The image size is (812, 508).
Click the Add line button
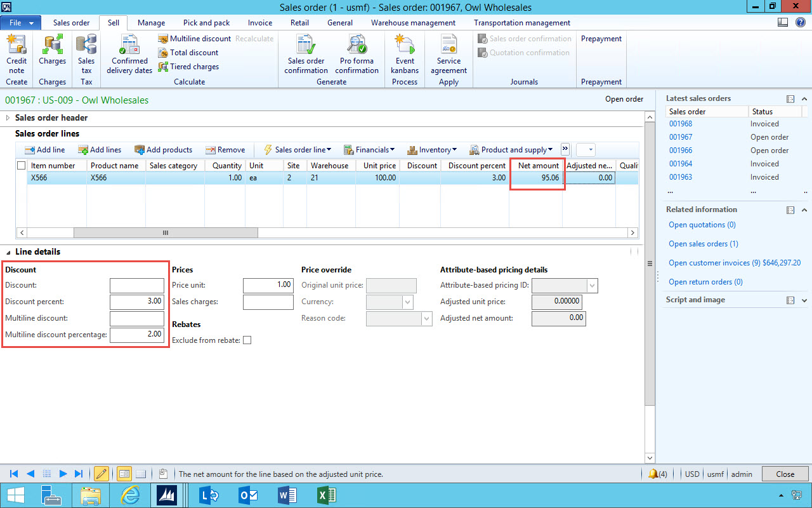[45, 150]
